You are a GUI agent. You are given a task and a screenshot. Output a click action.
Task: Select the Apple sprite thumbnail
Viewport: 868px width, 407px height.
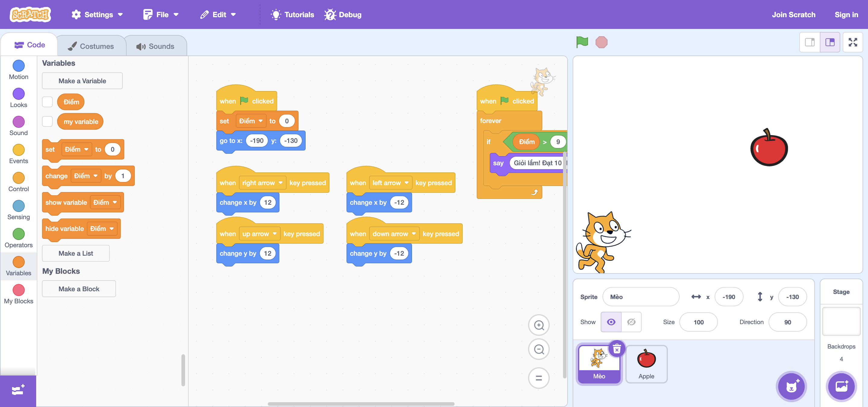(646, 364)
